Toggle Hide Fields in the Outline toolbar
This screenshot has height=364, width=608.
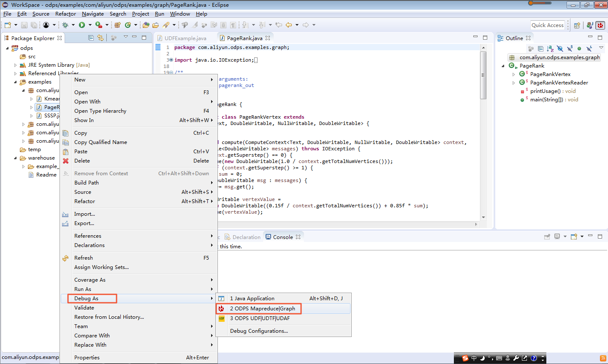click(x=560, y=49)
